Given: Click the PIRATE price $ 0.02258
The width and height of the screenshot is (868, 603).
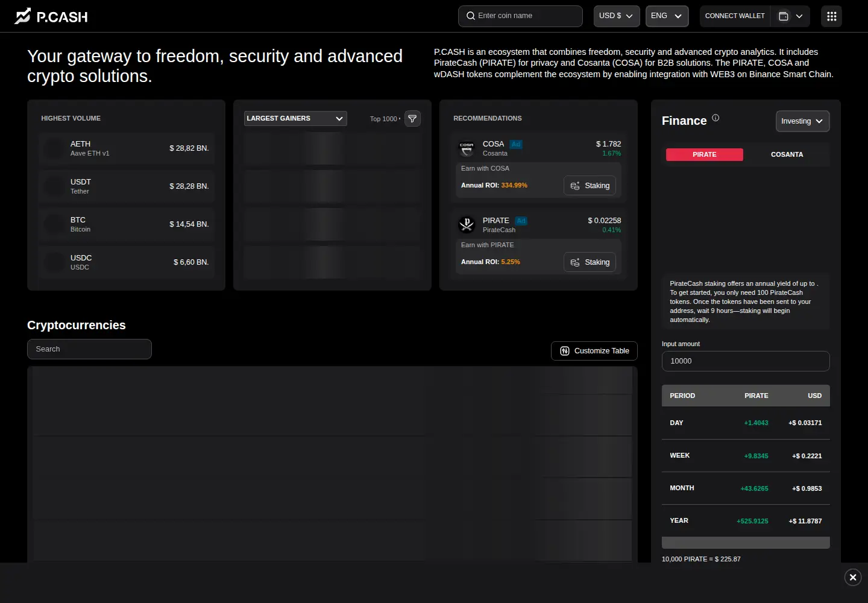Looking at the screenshot, I should click(604, 221).
